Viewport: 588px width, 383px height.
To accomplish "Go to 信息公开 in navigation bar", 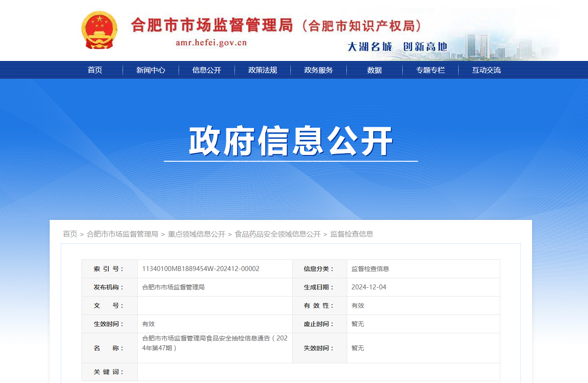I will pyautogui.click(x=207, y=70).
